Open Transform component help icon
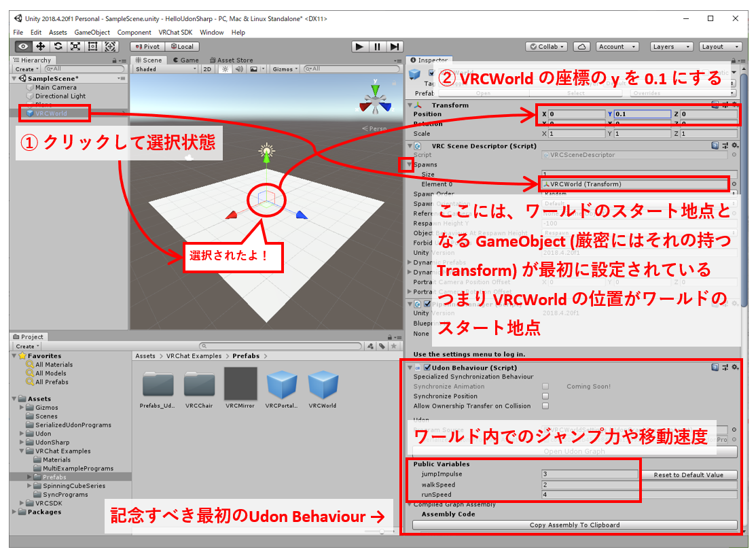The width and height of the screenshot is (756, 558). pyautogui.click(x=715, y=105)
